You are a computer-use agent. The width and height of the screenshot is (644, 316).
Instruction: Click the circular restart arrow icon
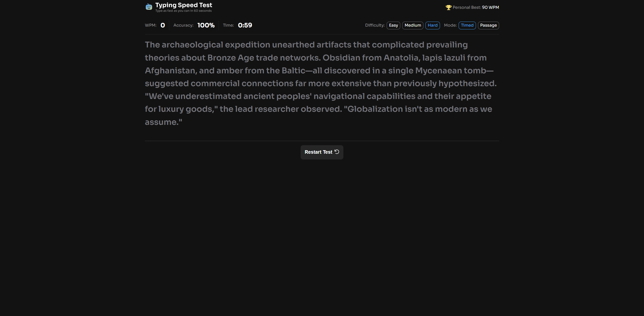click(337, 152)
